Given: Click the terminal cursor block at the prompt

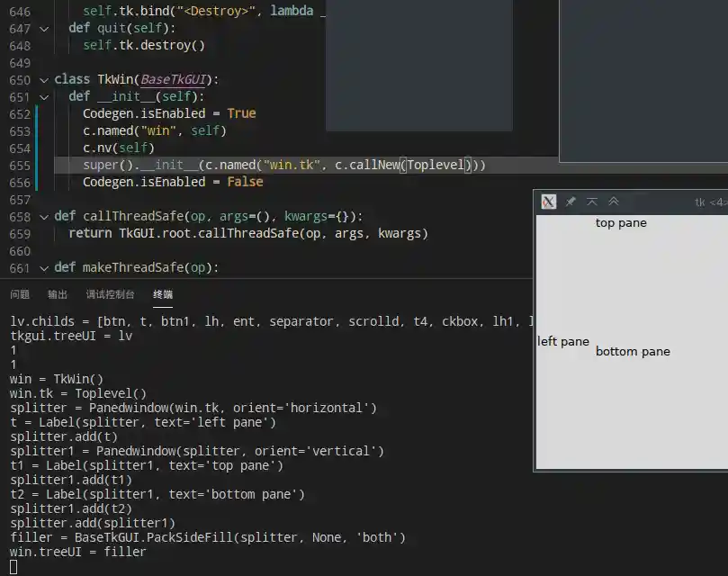Looking at the screenshot, I should point(13,567).
